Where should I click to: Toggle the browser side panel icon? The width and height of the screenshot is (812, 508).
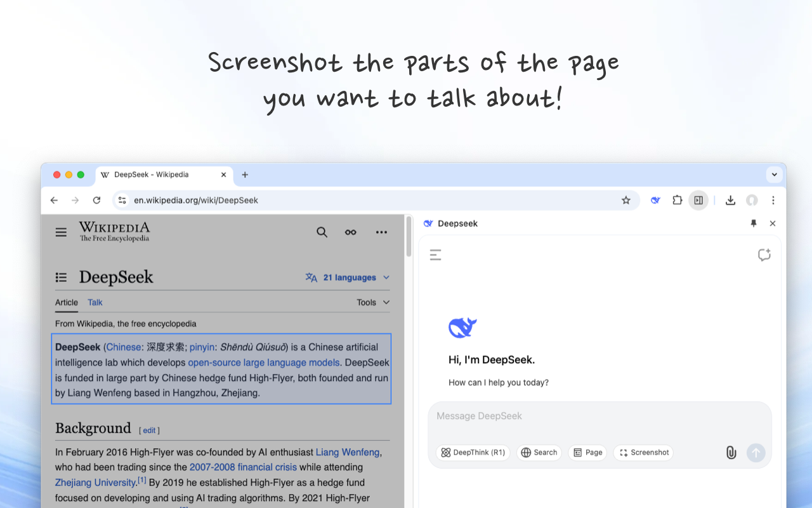[698, 200]
